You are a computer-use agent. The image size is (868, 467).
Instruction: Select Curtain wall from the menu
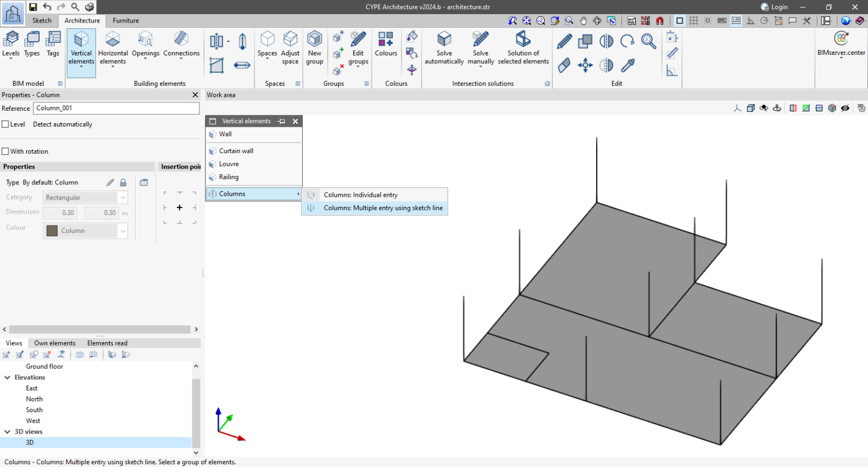236,151
